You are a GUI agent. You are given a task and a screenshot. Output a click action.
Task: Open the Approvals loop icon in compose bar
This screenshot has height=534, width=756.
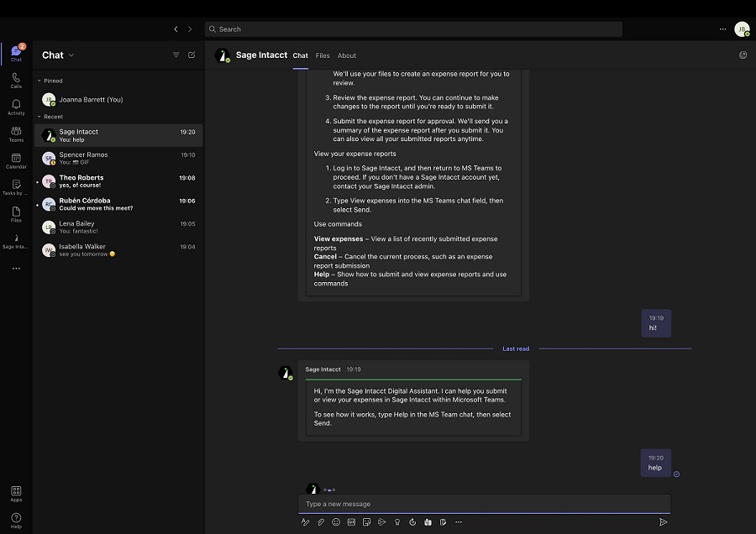pos(412,522)
